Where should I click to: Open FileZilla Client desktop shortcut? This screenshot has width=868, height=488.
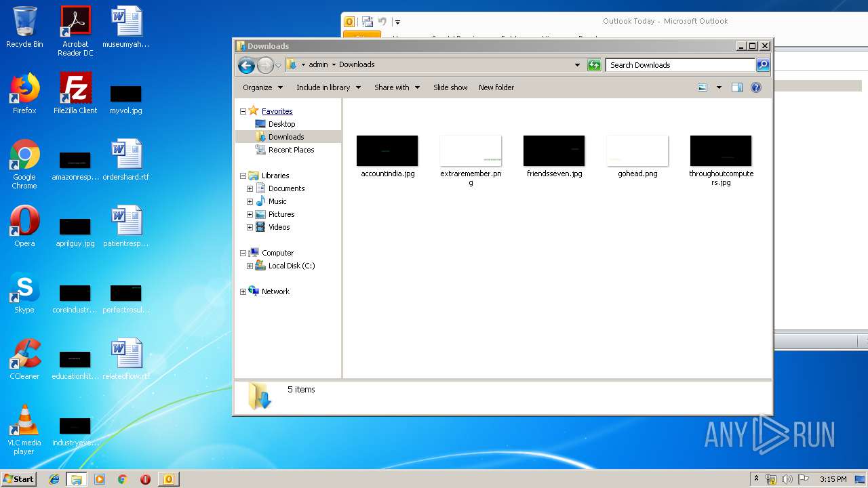(75, 94)
